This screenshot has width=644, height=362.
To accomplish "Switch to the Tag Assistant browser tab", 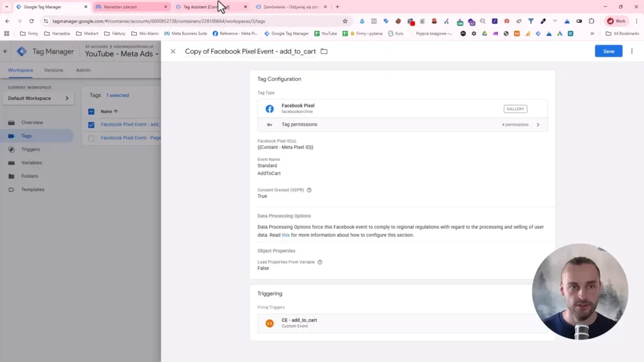I will pos(211,7).
